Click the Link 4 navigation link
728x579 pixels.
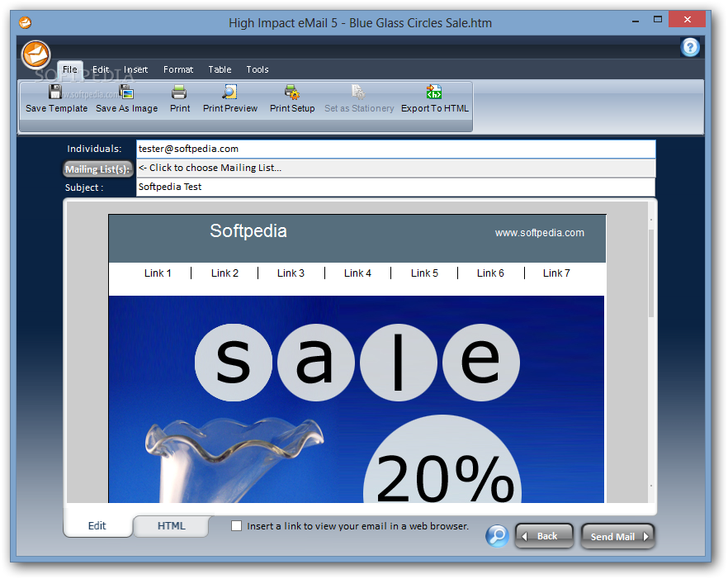click(357, 273)
